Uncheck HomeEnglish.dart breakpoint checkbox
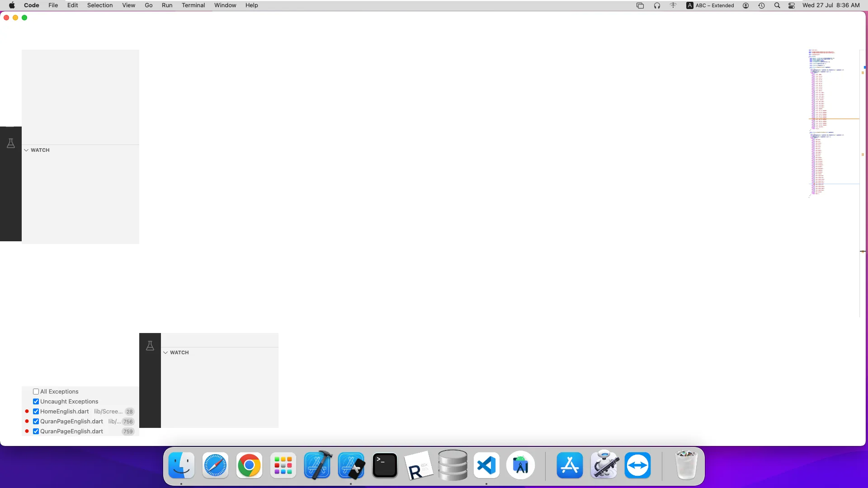The image size is (868, 488). click(x=36, y=412)
